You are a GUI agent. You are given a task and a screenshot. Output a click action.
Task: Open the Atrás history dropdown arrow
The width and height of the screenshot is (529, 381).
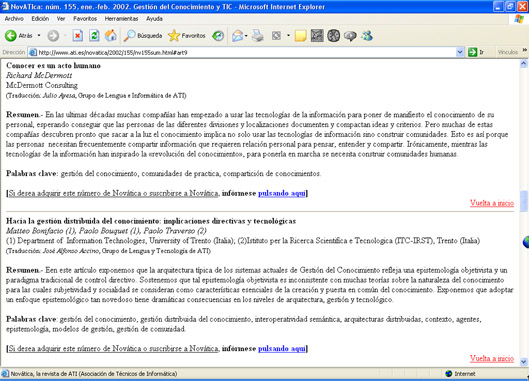click(x=39, y=35)
